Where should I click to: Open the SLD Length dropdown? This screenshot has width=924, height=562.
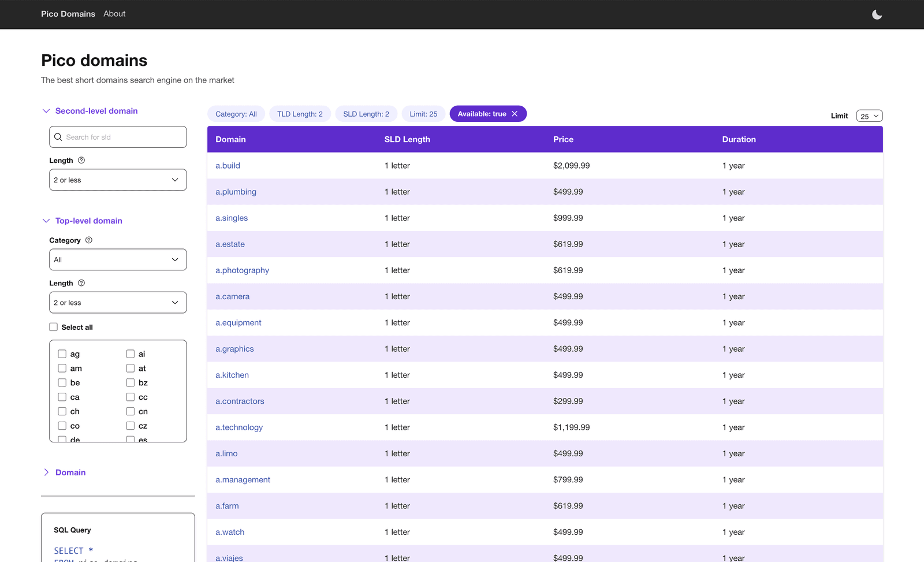[x=118, y=180]
